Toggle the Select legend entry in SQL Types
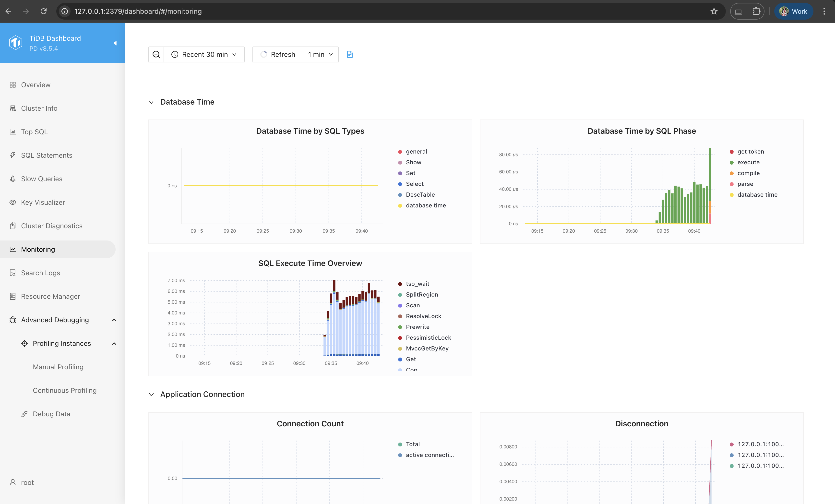The width and height of the screenshot is (835, 504). pyautogui.click(x=411, y=184)
